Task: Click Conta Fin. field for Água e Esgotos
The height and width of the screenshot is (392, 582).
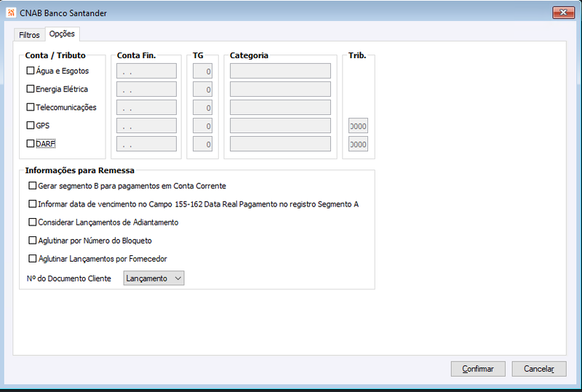Action: click(x=147, y=71)
